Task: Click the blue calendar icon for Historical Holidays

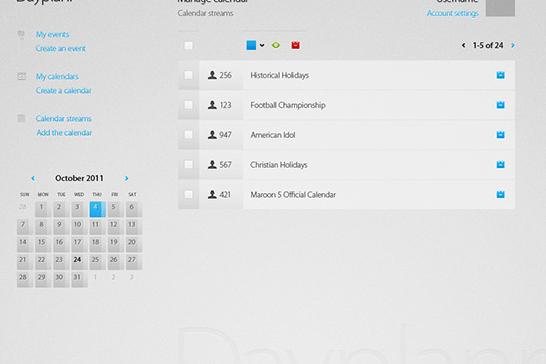Action: (500, 75)
